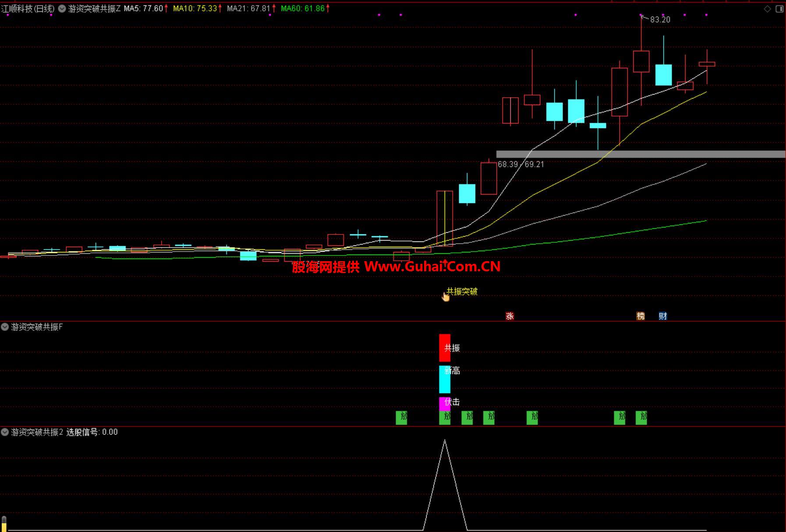Click the pointing hand icon by 共振突破
The image size is (786, 532).
point(445,297)
